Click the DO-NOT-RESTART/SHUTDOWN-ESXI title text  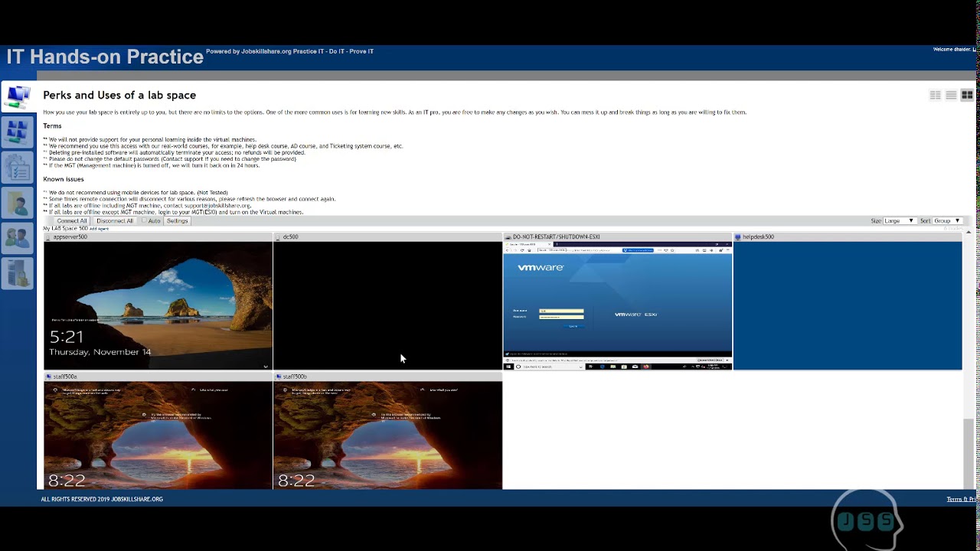557,237
